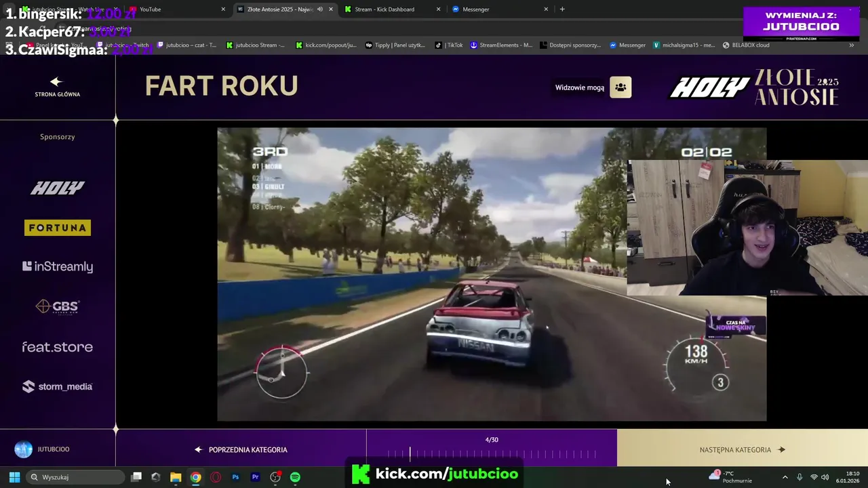The image size is (868, 488).
Task: Open the michalsigma15 bookmark
Action: pyautogui.click(x=684, y=45)
